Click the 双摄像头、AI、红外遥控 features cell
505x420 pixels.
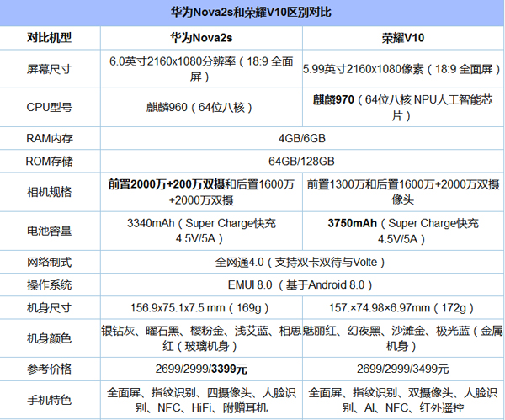click(403, 400)
